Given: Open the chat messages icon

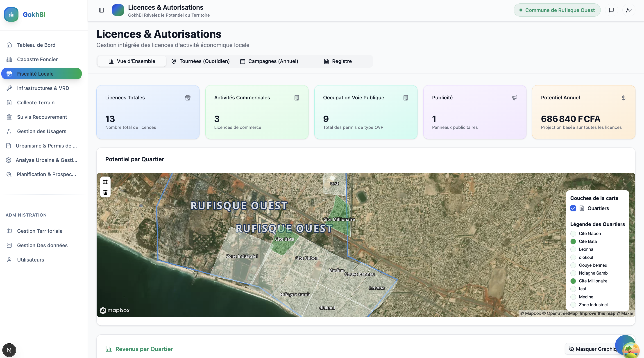Looking at the screenshot, I should coord(611,10).
